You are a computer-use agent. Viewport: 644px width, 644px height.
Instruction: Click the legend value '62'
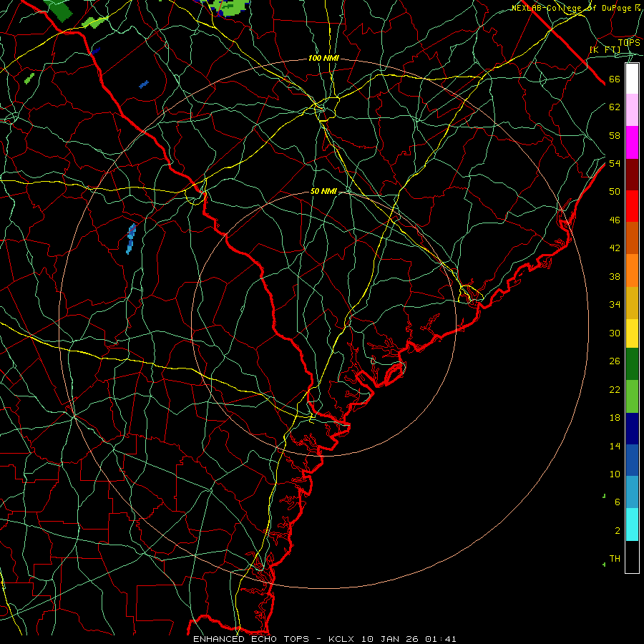click(x=615, y=107)
